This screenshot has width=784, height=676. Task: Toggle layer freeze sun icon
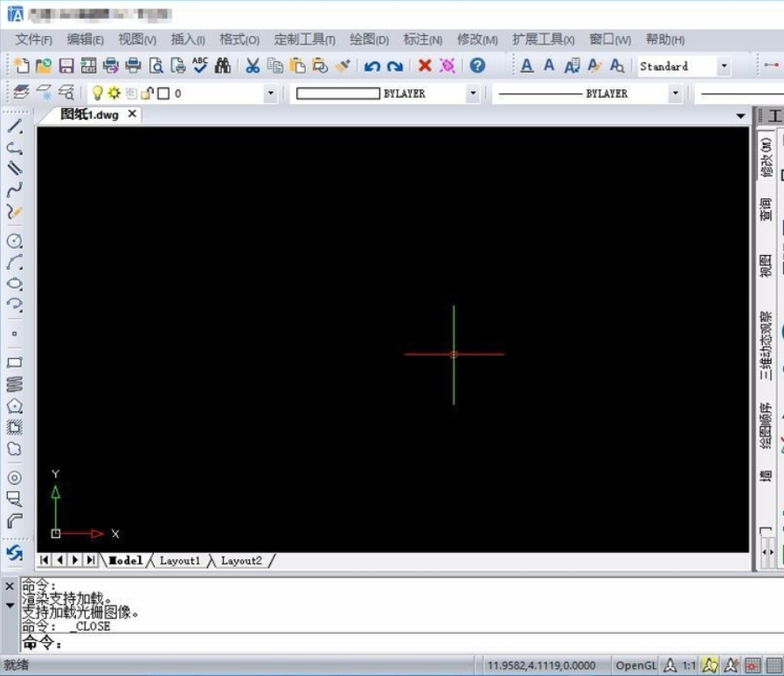(114, 93)
